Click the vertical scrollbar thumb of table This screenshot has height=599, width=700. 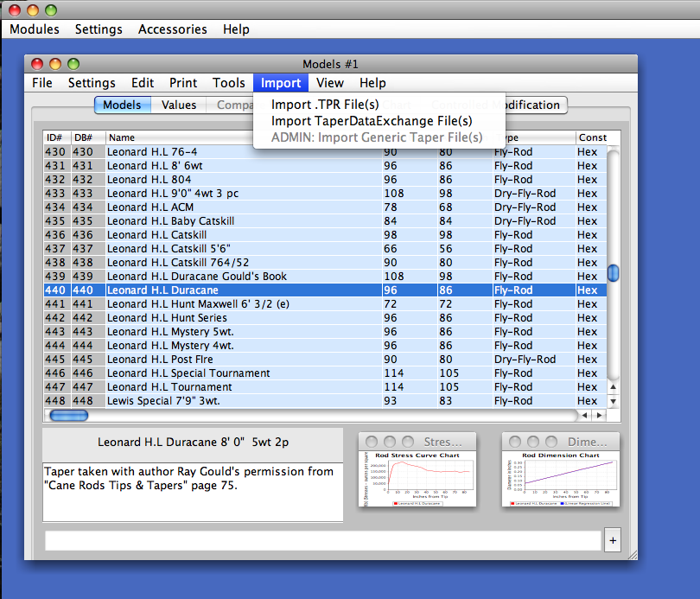tap(614, 273)
